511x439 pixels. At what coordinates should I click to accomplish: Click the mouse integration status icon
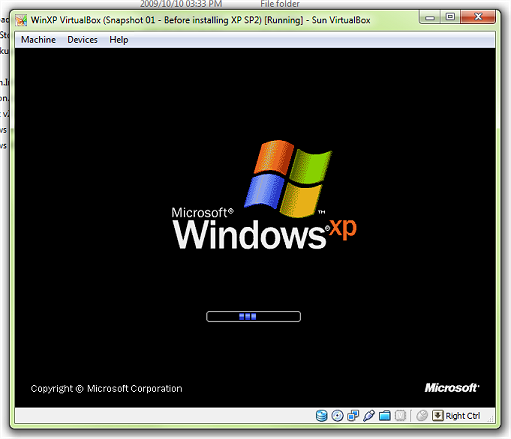click(x=422, y=416)
